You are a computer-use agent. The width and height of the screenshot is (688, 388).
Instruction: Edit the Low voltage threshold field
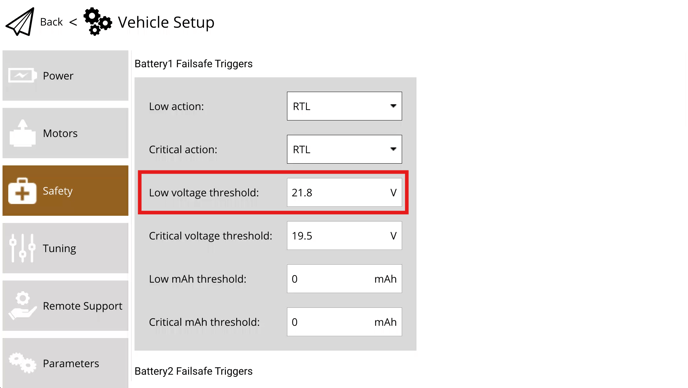click(x=344, y=192)
